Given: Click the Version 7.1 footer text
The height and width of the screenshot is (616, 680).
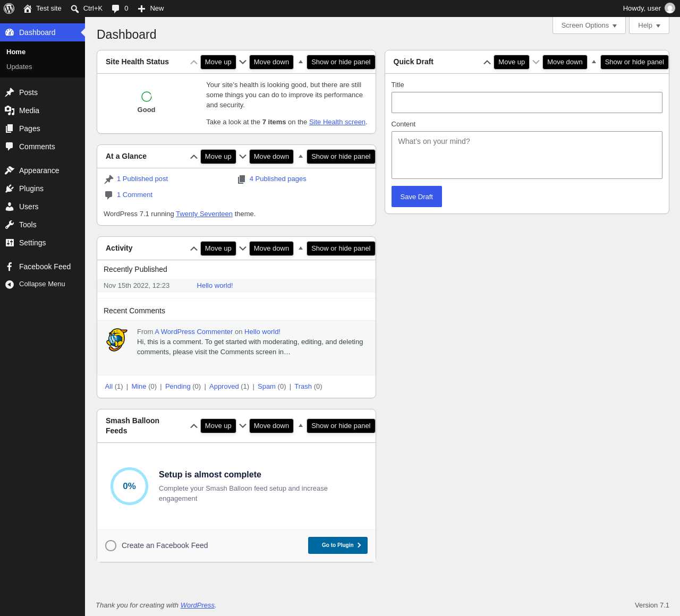Looking at the screenshot, I should tap(652, 605).
